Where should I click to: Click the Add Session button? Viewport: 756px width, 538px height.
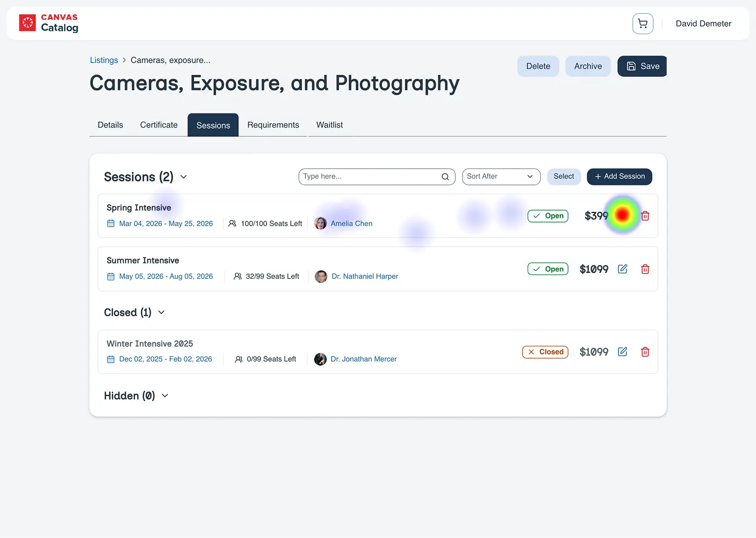[619, 176]
